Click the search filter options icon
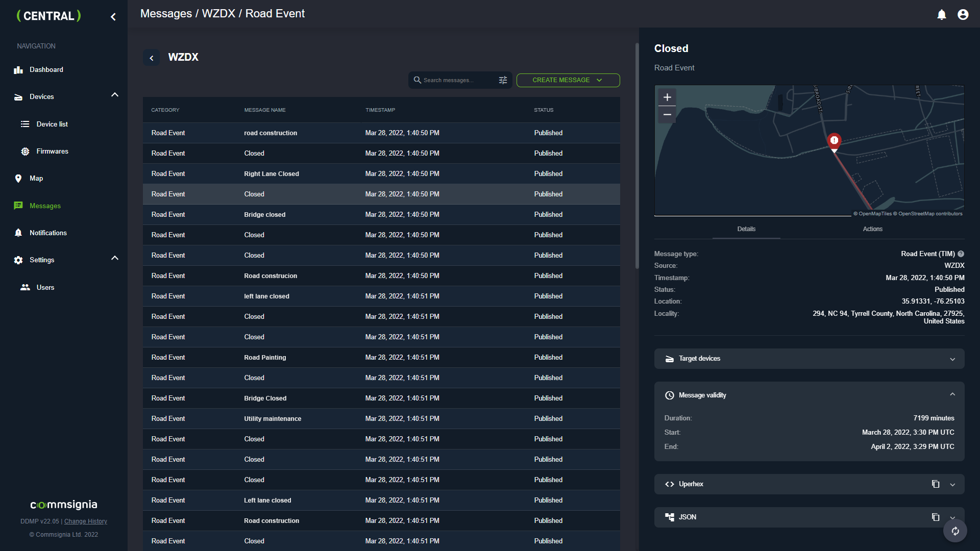980x551 pixels. coord(503,80)
